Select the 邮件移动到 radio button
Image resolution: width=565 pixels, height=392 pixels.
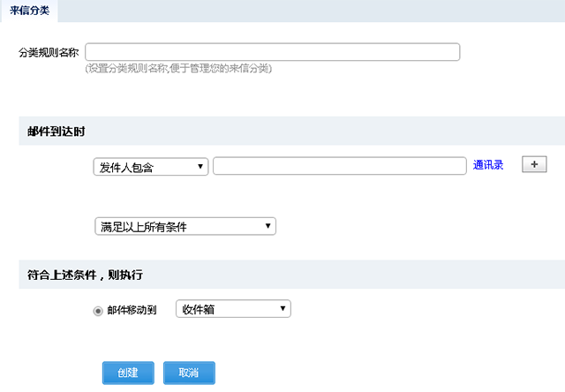pos(98,310)
